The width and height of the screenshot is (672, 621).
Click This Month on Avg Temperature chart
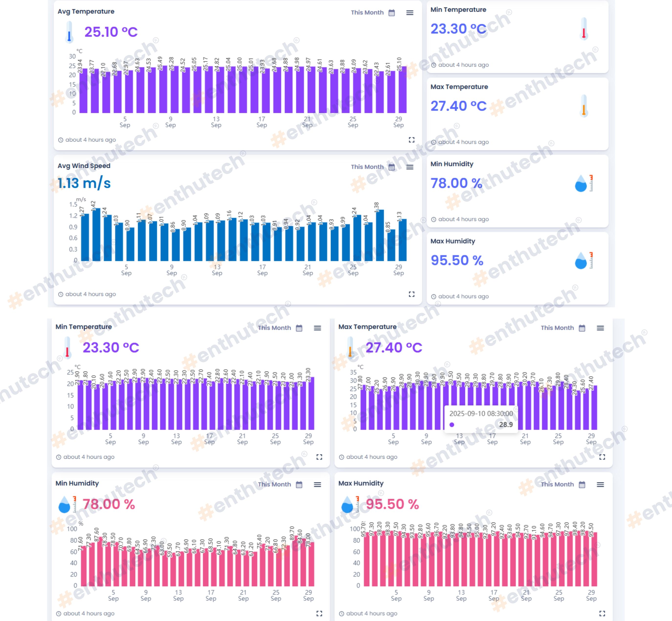coord(367,13)
